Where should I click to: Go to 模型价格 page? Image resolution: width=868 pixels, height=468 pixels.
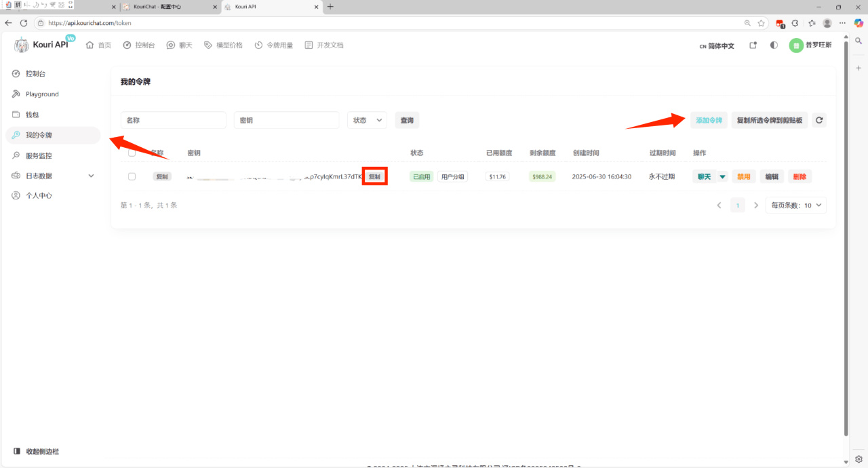(x=223, y=45)
